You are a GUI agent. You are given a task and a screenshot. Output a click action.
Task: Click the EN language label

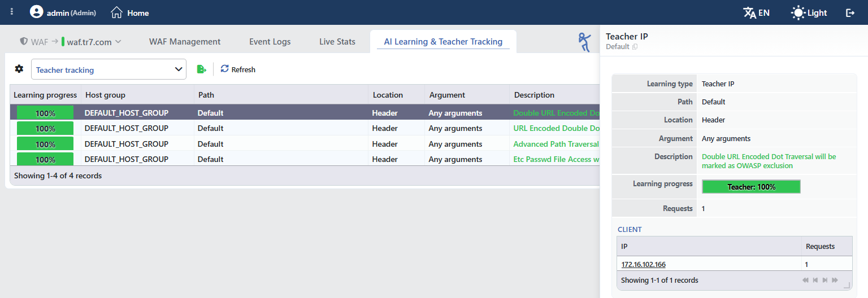(x=764, y=13)
